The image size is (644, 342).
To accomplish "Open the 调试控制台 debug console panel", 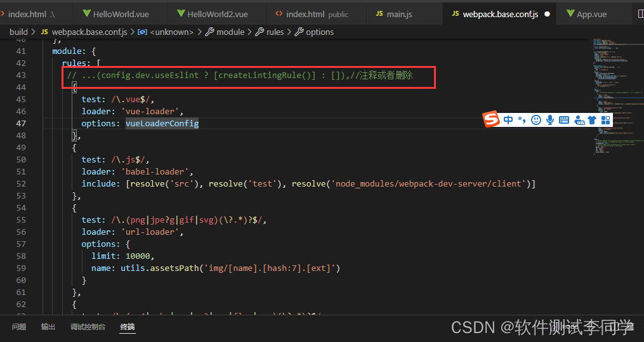I will (88, 327).
